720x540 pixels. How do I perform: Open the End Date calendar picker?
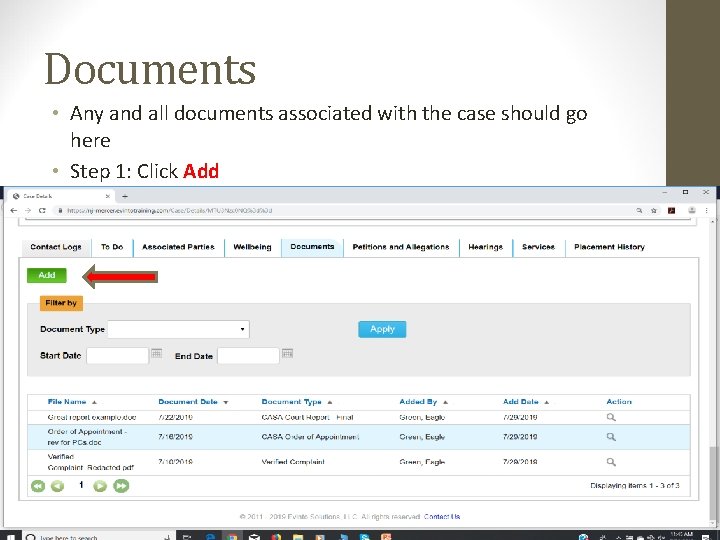pos(287,353)
